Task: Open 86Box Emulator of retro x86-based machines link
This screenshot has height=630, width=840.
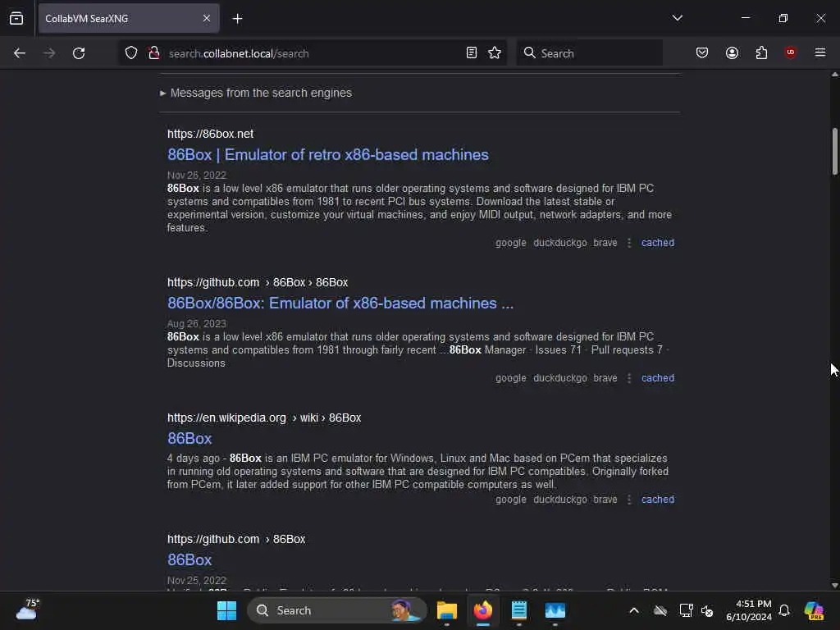Action: tap(328, 155)
